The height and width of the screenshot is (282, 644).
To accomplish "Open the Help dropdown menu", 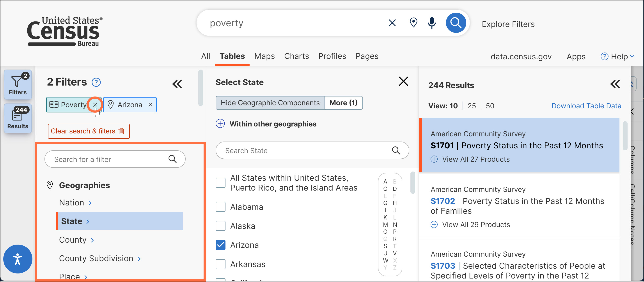I will point(617,56).
